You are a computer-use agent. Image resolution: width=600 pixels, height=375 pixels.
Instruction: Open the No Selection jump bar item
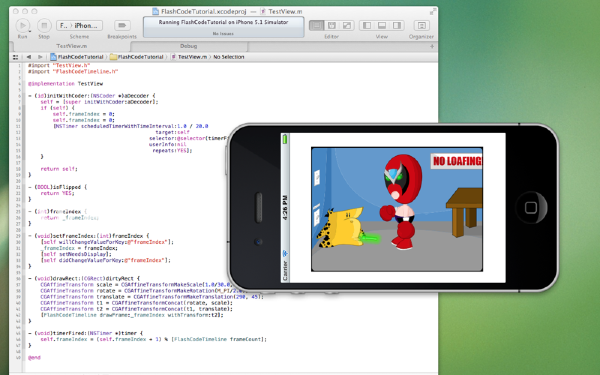[x=228, y=57]
